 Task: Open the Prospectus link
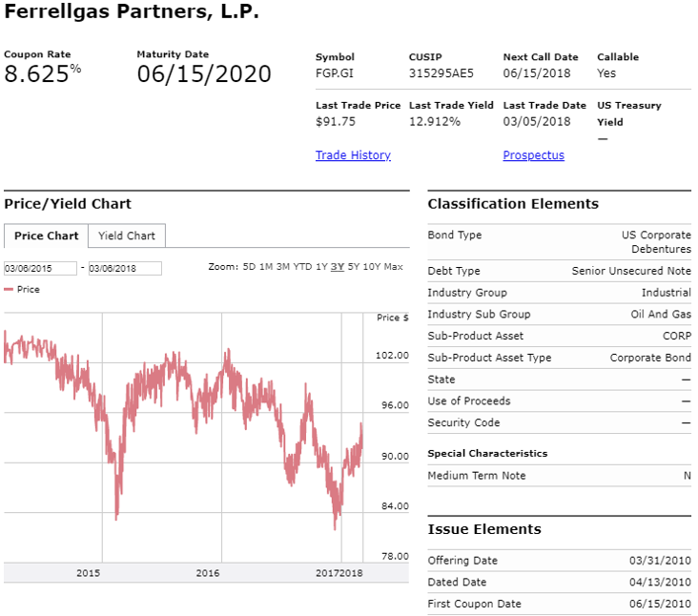pyautogui.click(x=533, y=154)
